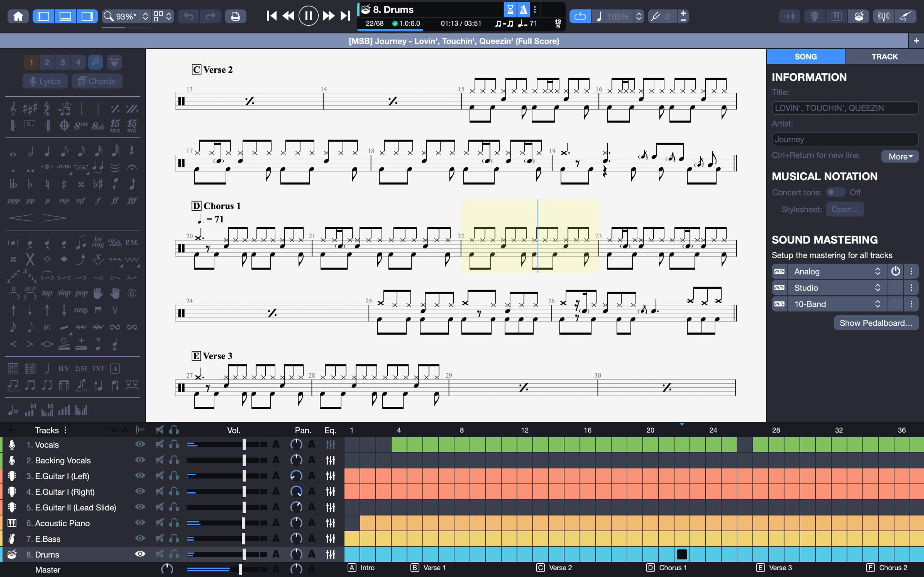924x577 pixels.
Task: Select the SONG tab
Action: [x=806, y=57]
